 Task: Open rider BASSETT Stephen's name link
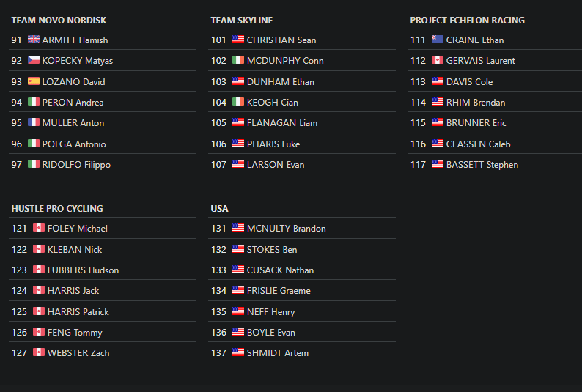pyautogui.click(x=482, y=165)
